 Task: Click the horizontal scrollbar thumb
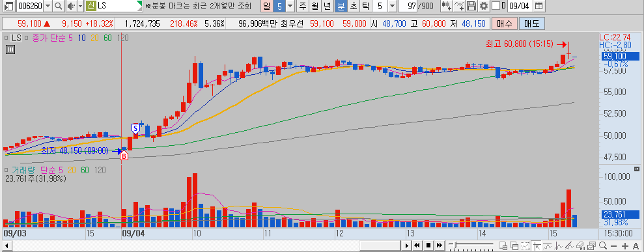pyautogui.click(x=381, y=245)
